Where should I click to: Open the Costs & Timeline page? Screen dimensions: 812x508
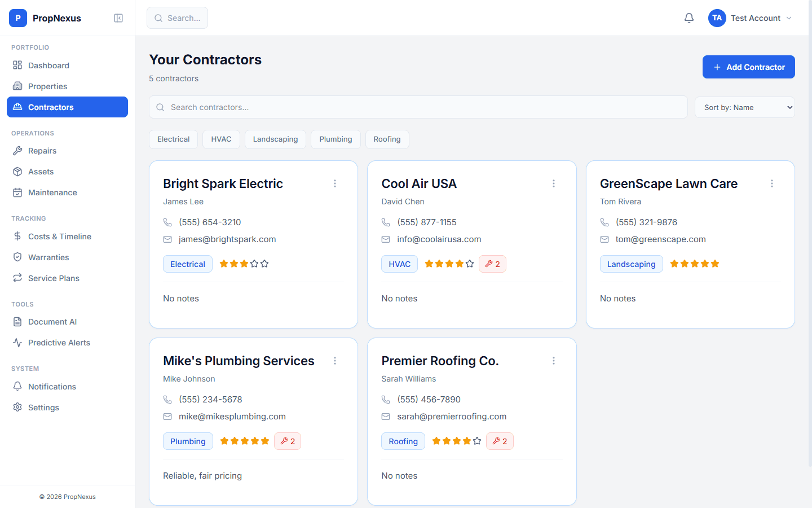60,236
